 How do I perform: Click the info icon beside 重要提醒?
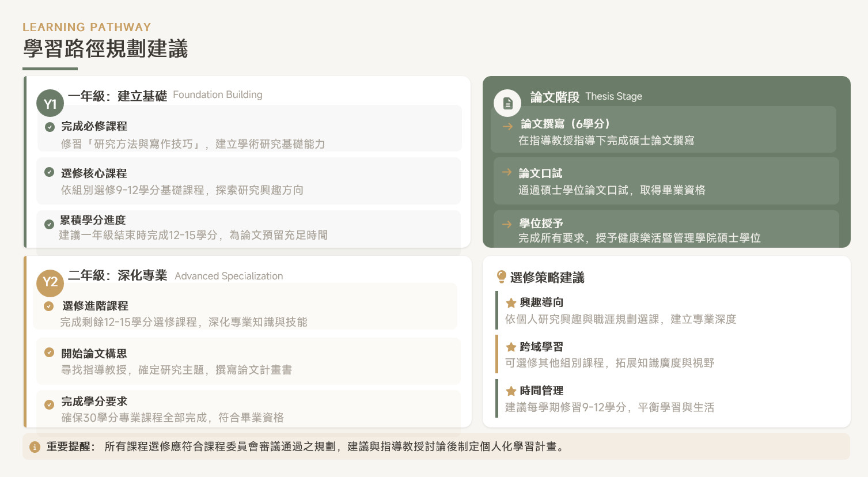tap(35, 447)
